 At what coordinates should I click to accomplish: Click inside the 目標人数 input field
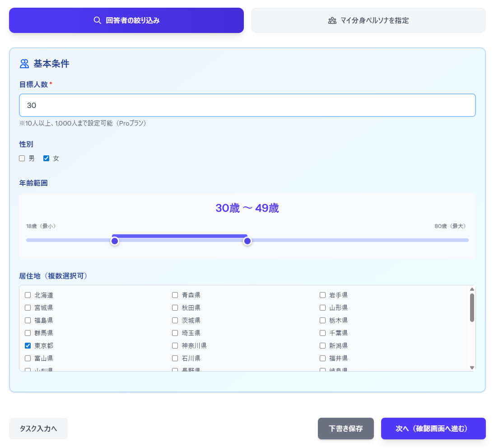click(247, 105)
